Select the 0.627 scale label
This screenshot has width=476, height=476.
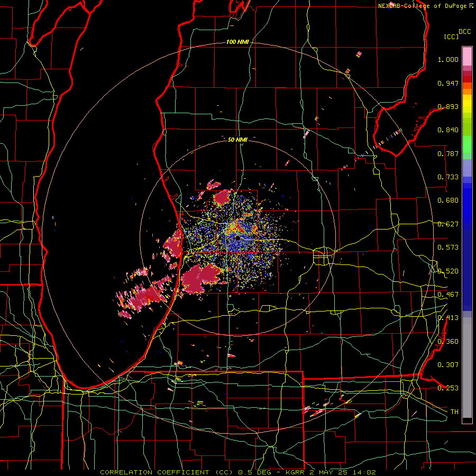tap(448, 224)
